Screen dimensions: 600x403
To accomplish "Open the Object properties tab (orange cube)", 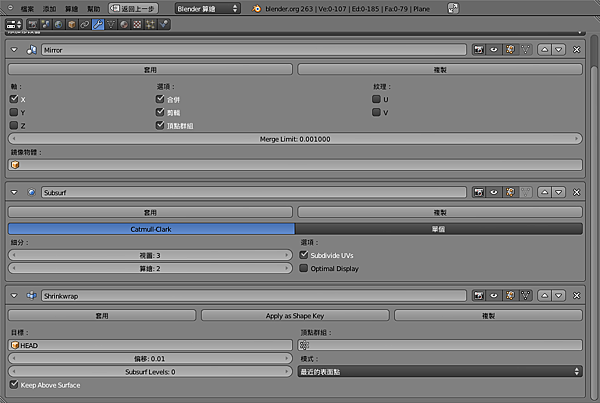I will tap(72, 24).
